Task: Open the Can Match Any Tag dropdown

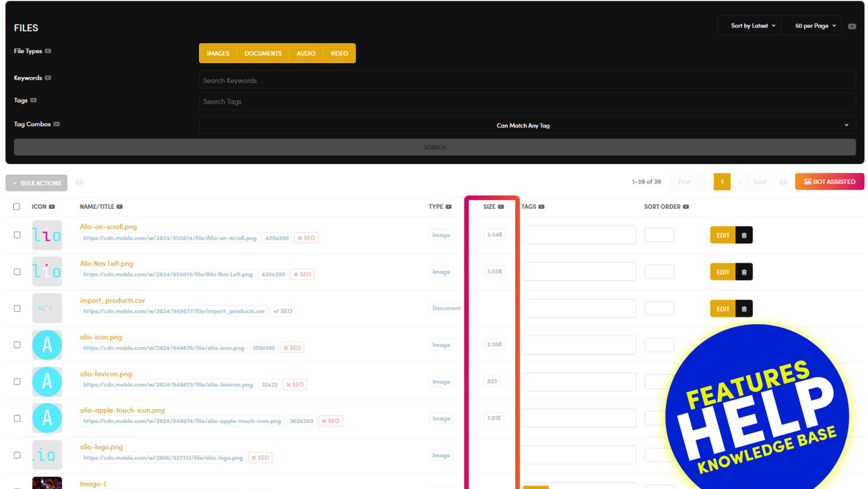Action: 527,126
